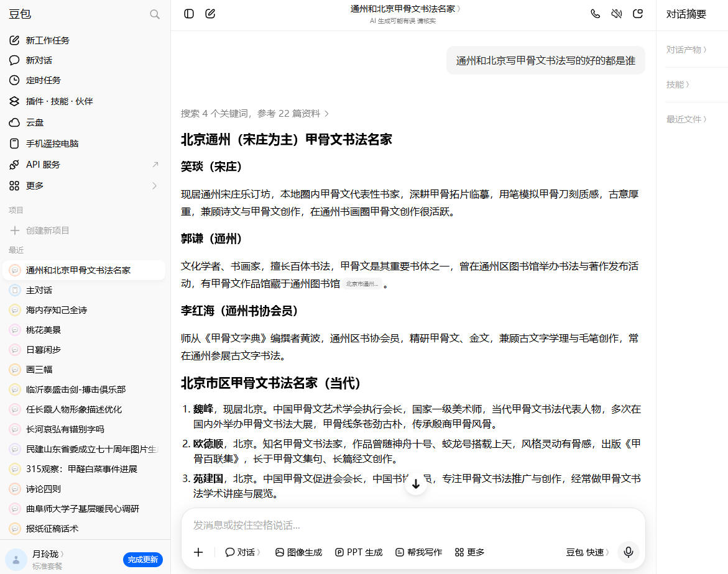Expand conversation title dropdown at top
728x574 pixels.
405,9
